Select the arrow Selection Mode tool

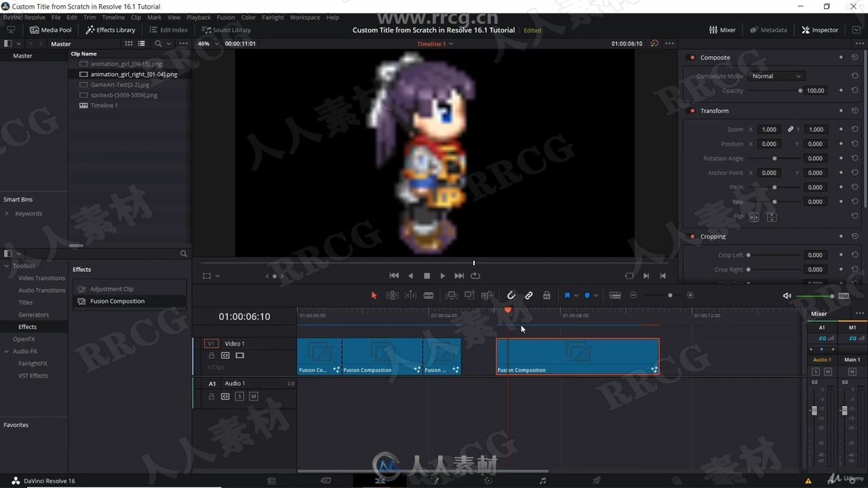pos(374,296)
